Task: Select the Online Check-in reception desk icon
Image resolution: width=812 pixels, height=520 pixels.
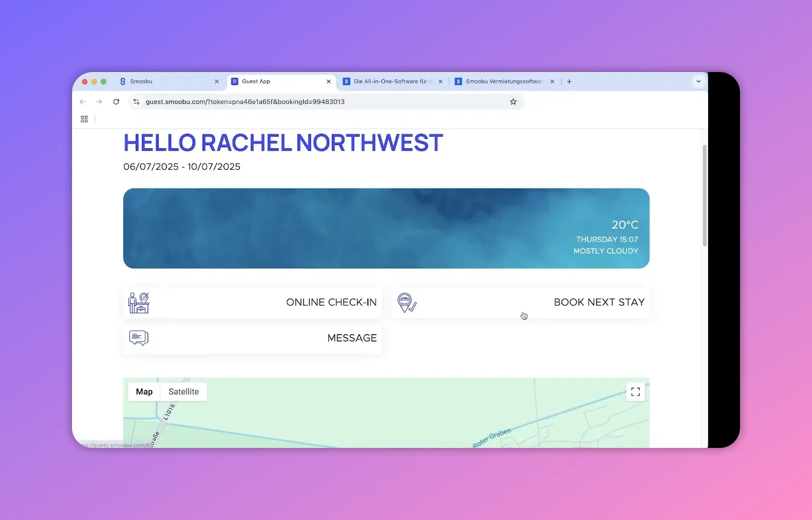Action: click(138, 302)
